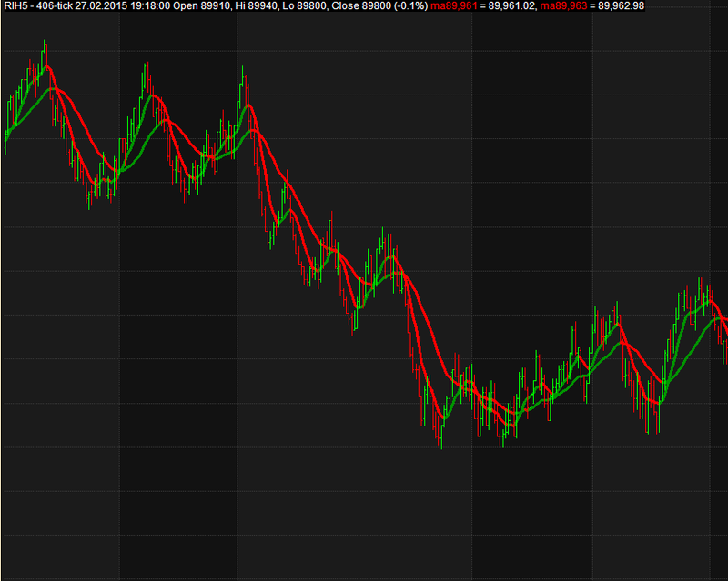Select the red ma89,963 indicator label
This screenshot has height=581, width=728.
click(563, 6)
